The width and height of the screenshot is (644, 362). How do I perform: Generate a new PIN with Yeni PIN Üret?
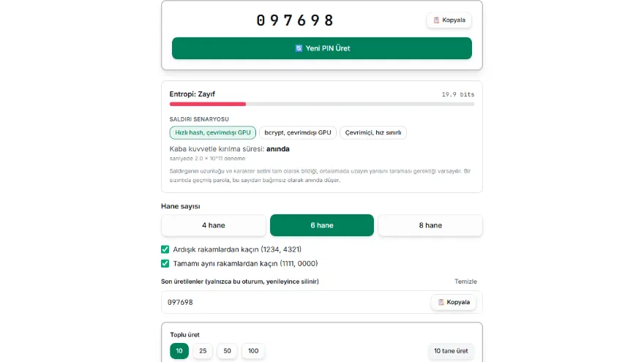[322, 48]
